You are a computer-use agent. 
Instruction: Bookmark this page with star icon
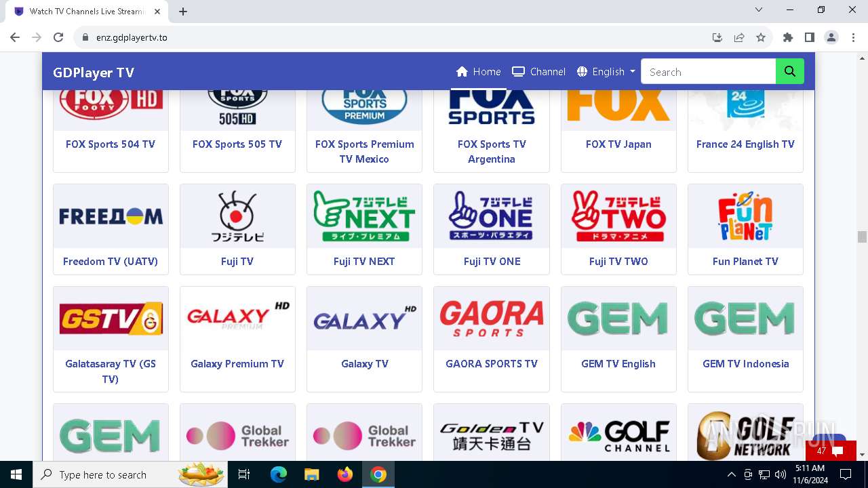point(761,37)
